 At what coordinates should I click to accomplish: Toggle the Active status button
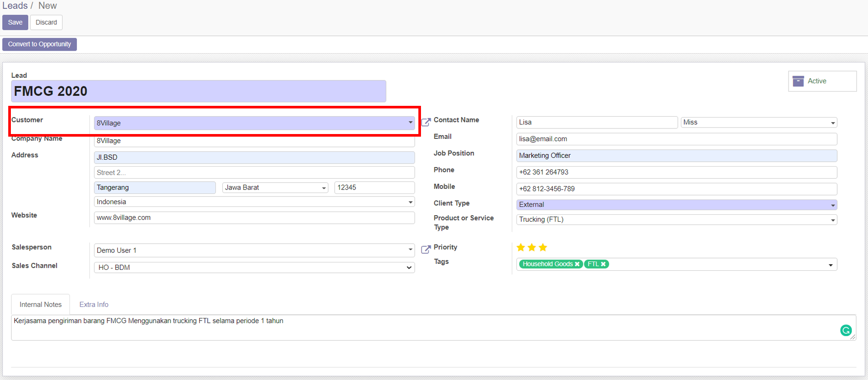[822, 81]
